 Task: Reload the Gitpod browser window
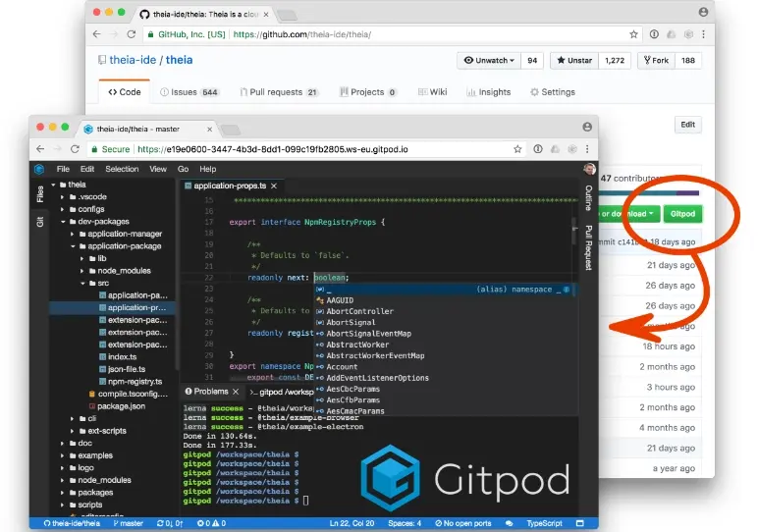[75, 149]
